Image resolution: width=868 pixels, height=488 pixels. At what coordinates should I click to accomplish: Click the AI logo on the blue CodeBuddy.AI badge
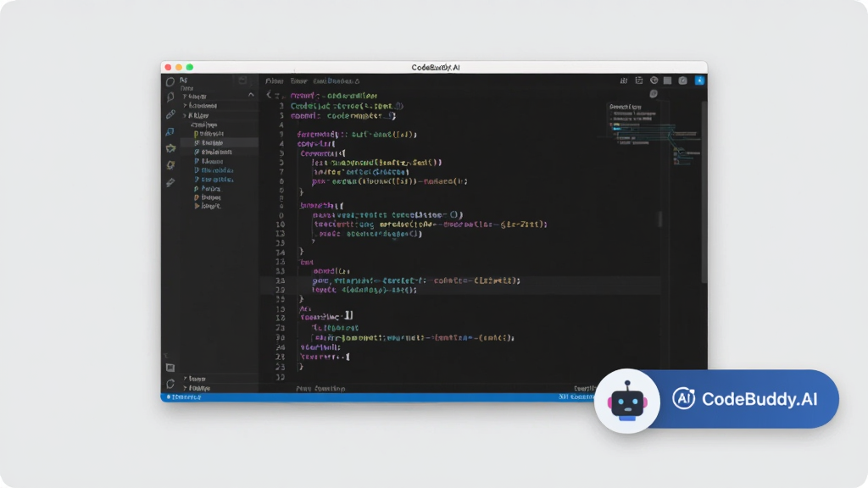(684, 398)
